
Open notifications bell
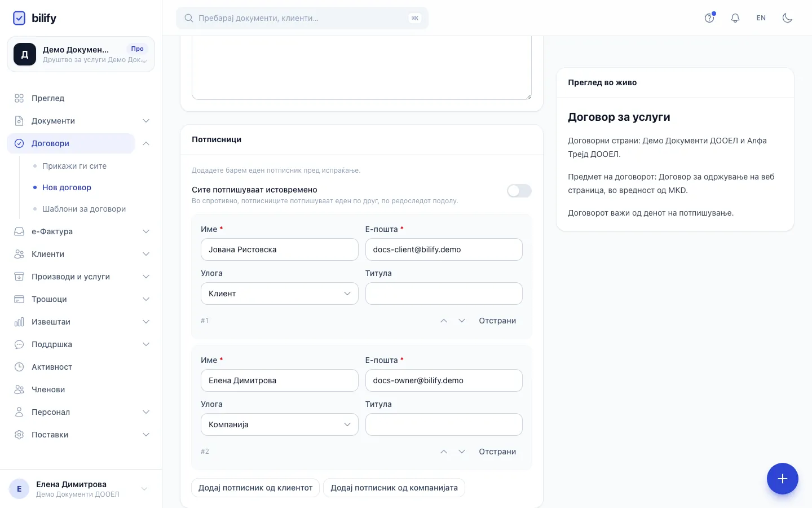click(x=735, y=18)
